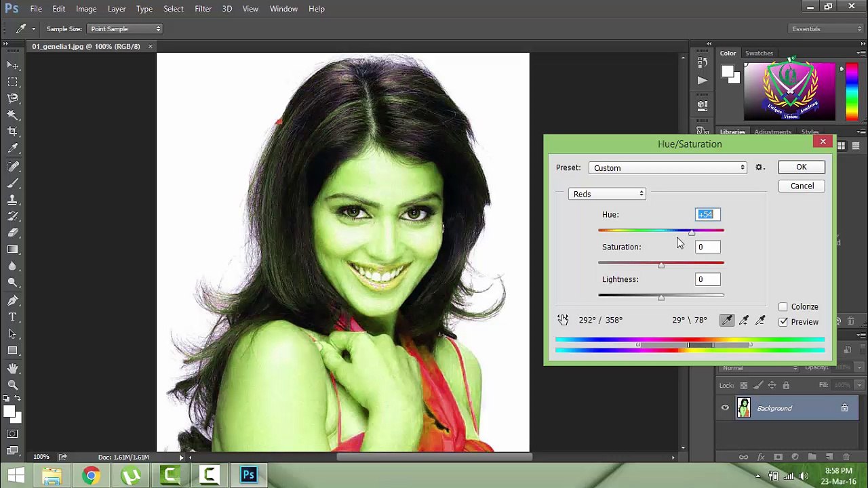868x488 pixels.
Task: Expand the collapsed panels double-arrow
Action: pyautogui.click(x=709, y=44)
